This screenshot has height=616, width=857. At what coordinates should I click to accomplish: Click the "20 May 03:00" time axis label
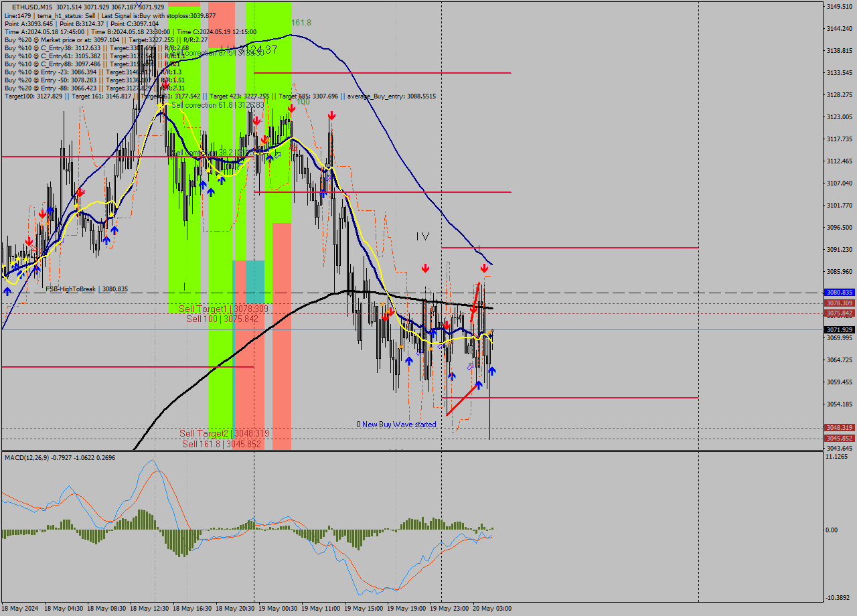[493, 609]
